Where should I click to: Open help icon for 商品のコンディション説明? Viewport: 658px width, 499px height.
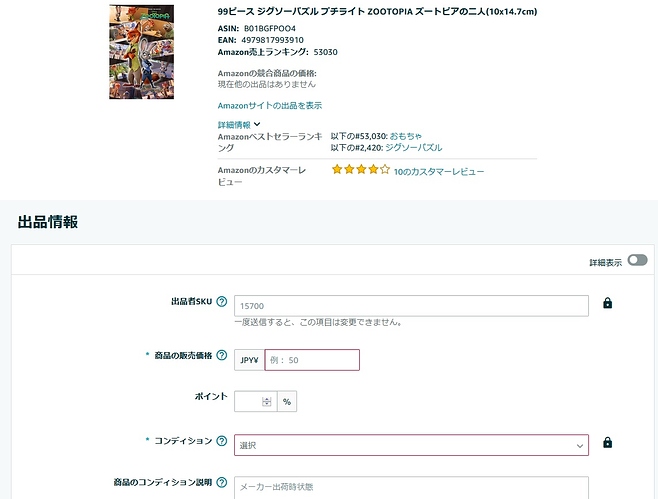[222, 482]
